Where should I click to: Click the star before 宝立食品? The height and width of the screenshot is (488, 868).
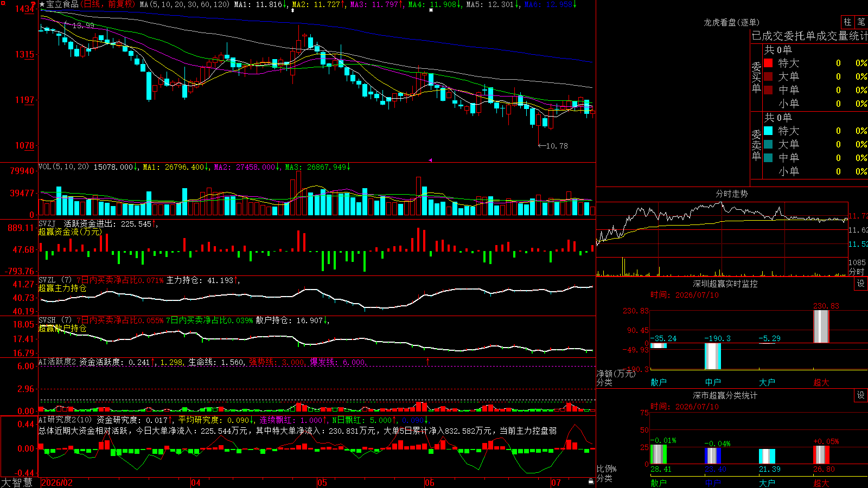pos(42,4)
